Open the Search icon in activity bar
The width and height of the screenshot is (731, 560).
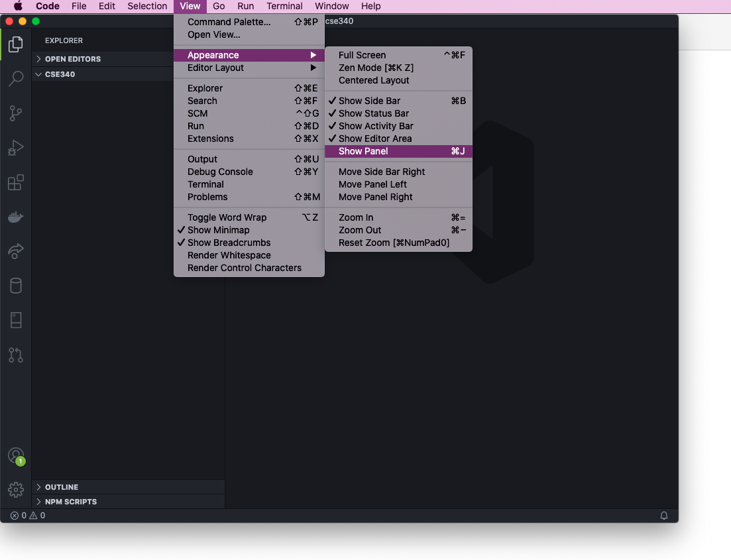coord(16,79)
